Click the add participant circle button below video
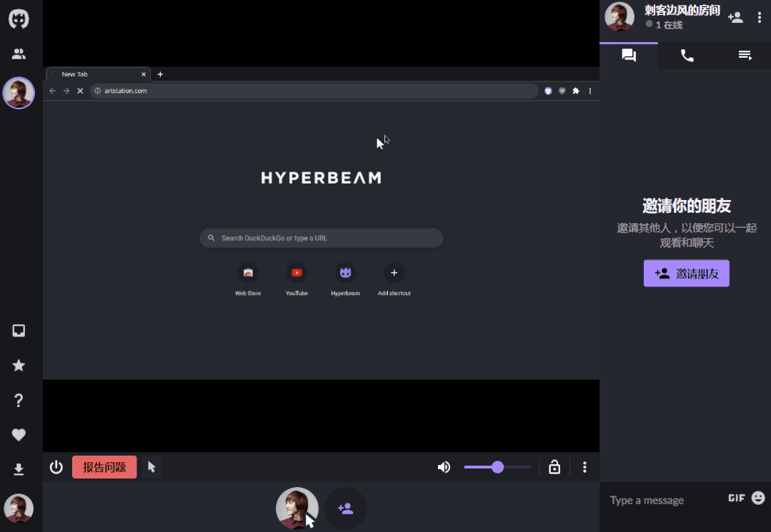Viewport: 771px width, 532px height. [x=346, y=508]
